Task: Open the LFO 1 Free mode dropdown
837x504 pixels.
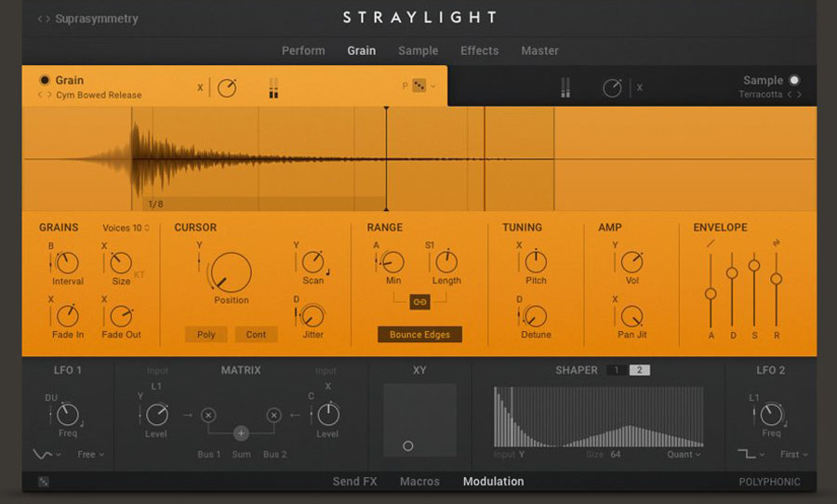Action: pos(91,455)
